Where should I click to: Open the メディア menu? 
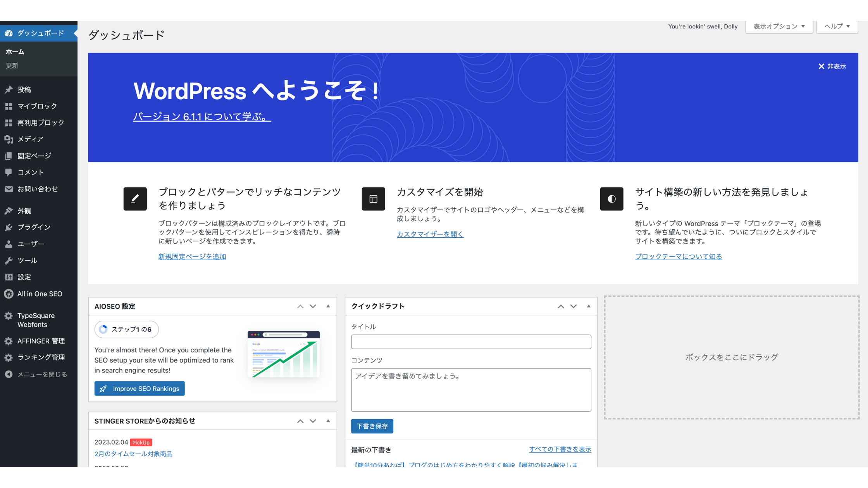[x=39, y=139]
